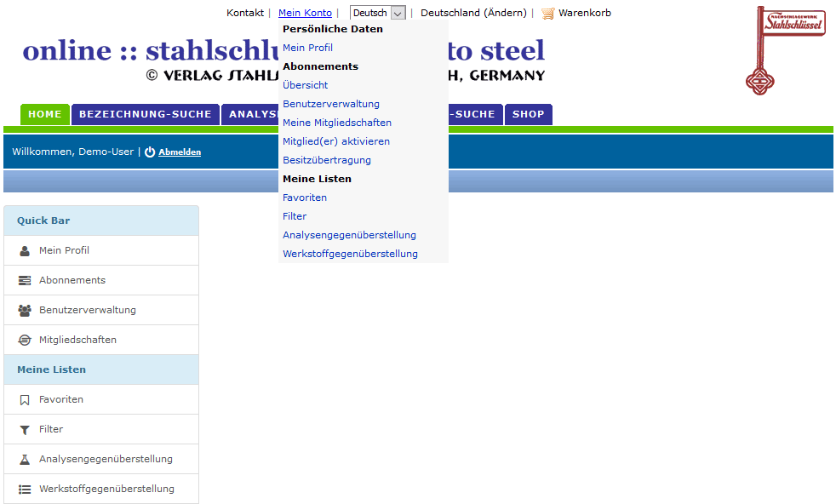This screenshot has height=504, width=836.
Task: Change country via Deutschland (Ändern) link
Action: (x=473, y=14)
